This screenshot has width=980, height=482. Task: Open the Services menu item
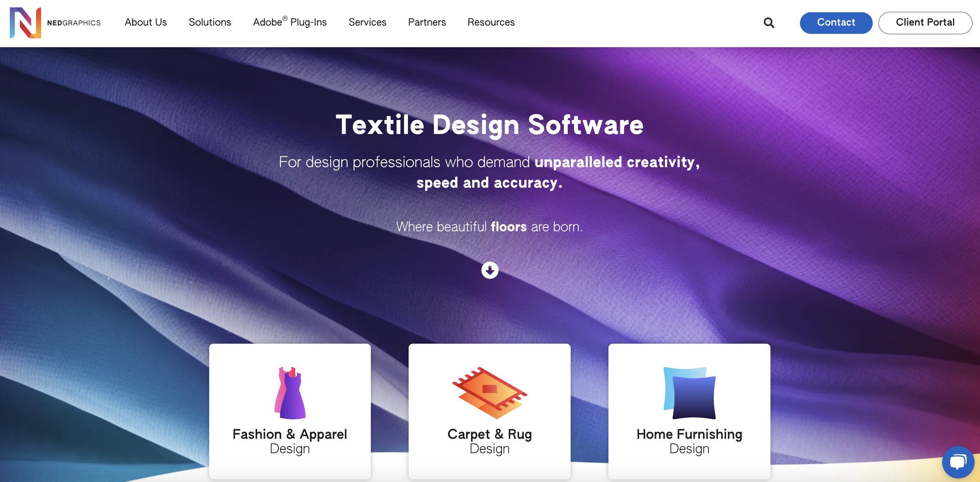point(368,22)
